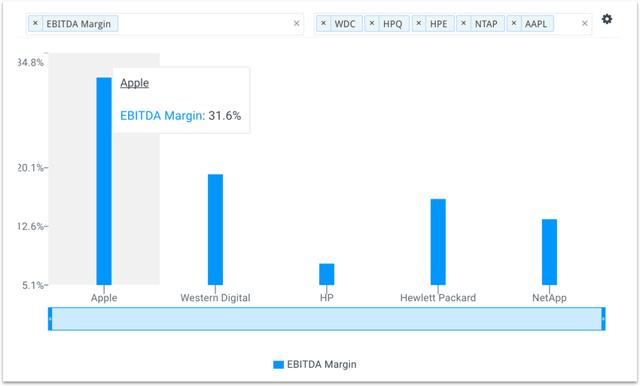The height and width of the screenshot is (386, 640).
Task: Remove the HPE ticker tag
Action: (x=419, y=23)
